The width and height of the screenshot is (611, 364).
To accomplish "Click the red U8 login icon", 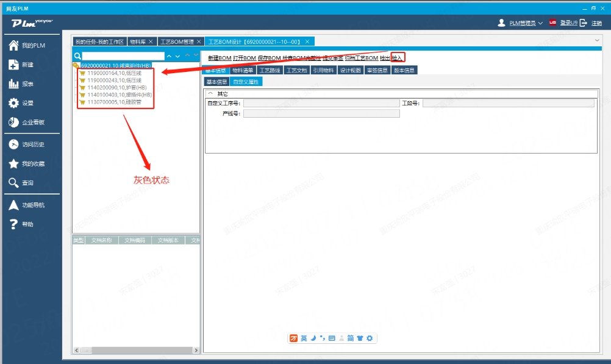I will pos(552,23).
